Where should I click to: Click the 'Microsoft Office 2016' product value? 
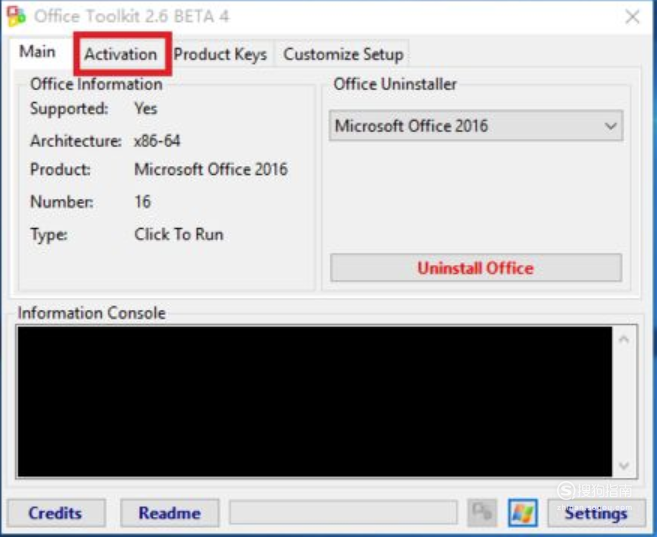[x=211, y=169]
